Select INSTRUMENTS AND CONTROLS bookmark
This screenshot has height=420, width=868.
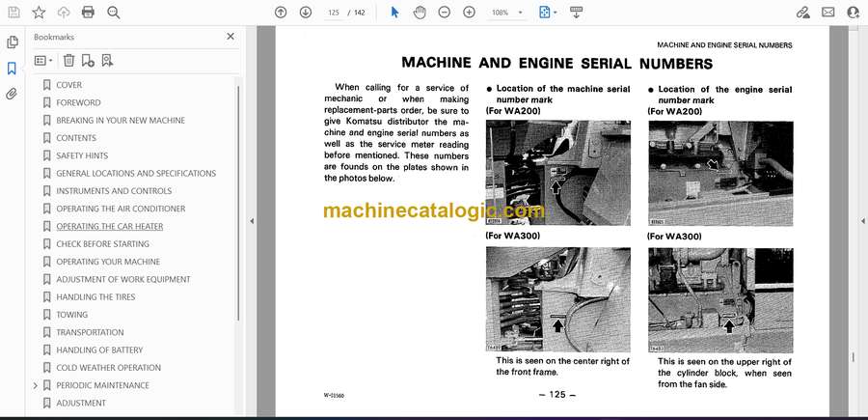114,191
